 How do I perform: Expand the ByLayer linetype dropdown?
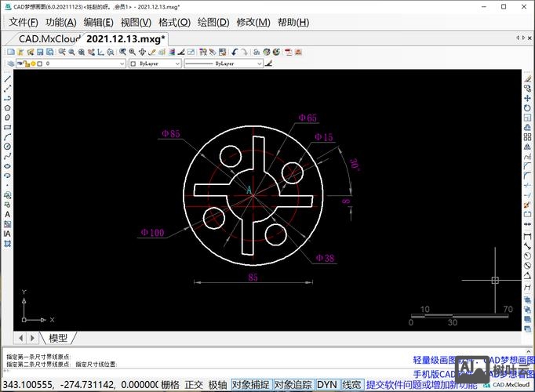pos(224,64)
